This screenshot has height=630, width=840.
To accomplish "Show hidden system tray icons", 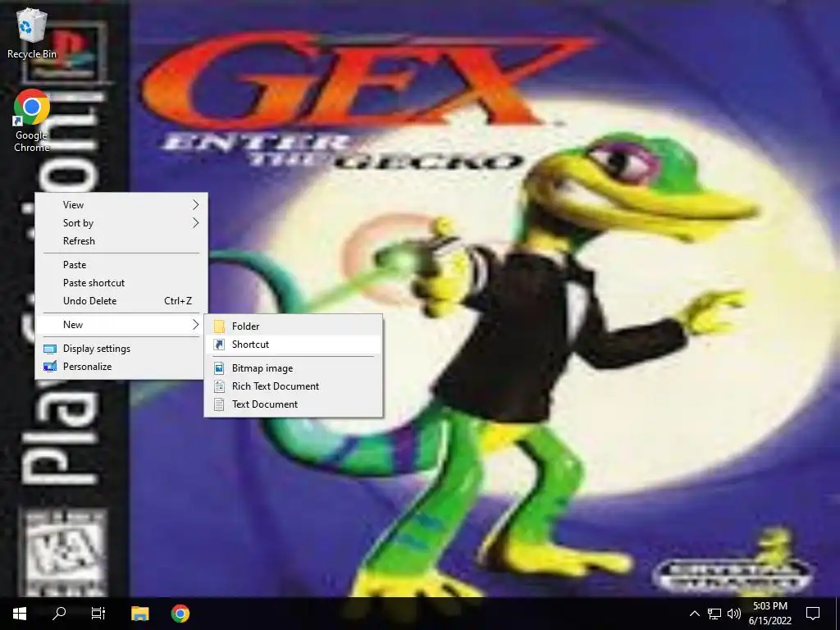I will (x=694, y=614).
